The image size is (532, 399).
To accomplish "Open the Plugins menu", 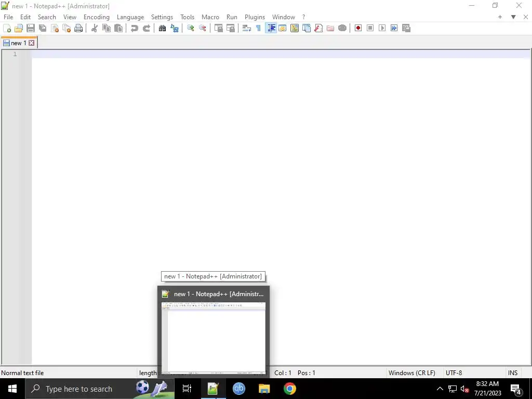I will (255, 17).
